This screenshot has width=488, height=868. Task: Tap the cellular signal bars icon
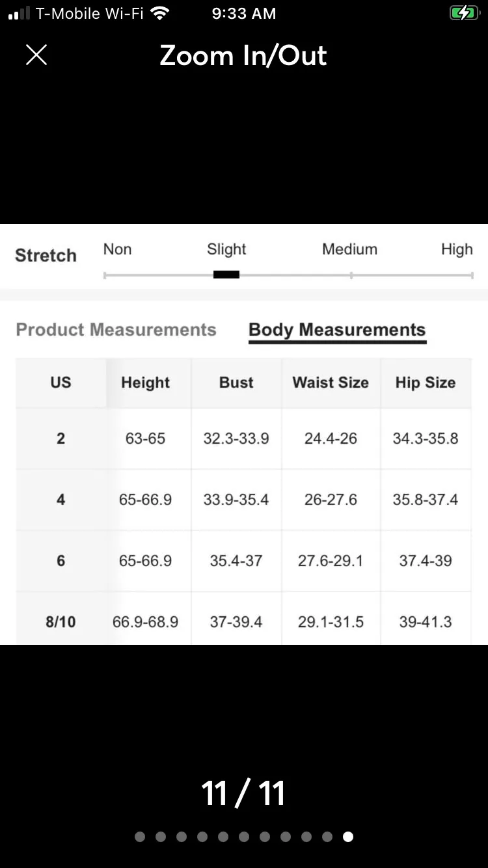pyautogui.click(x=19, y=14)
